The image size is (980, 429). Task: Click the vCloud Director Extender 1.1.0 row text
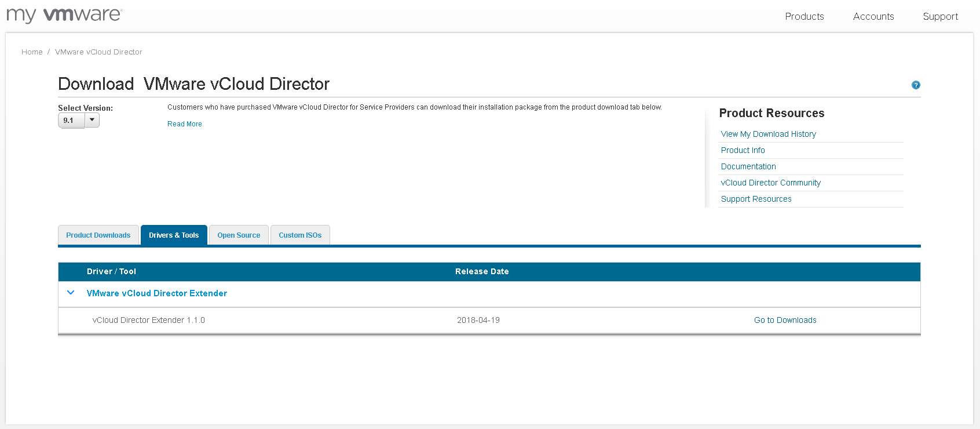point(148,320)
